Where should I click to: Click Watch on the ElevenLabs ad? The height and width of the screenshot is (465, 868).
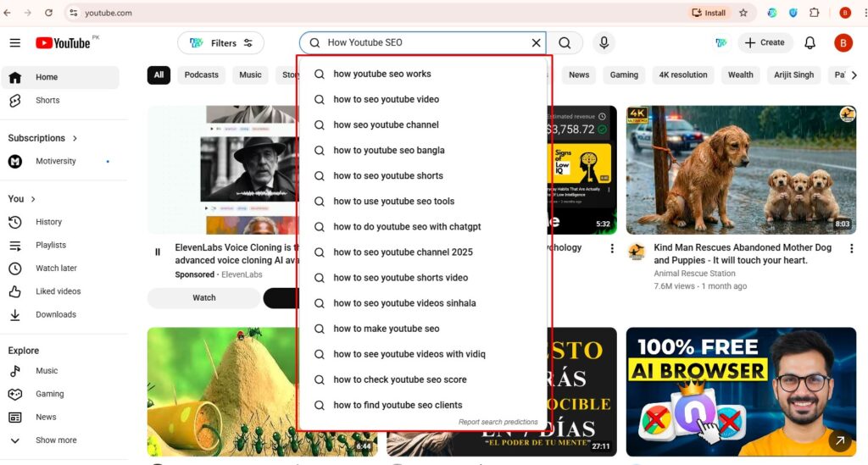pyautogui.click(x=203, y=297)
